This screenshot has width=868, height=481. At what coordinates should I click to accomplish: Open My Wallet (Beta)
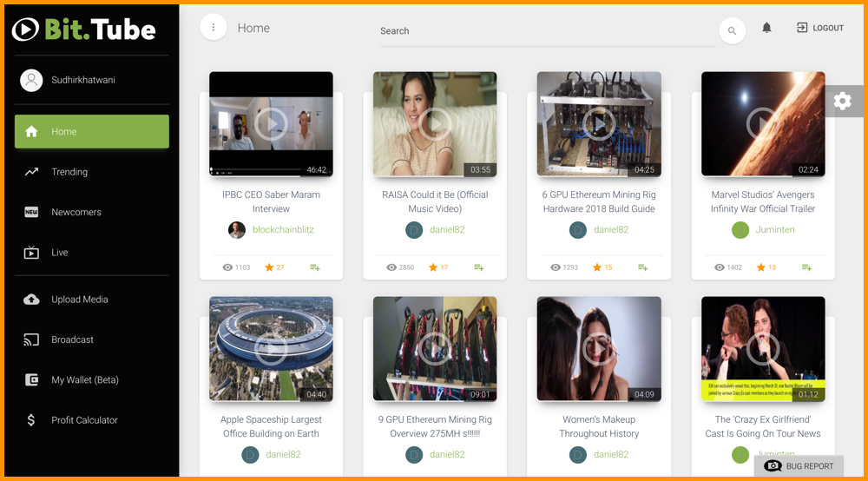92,380
